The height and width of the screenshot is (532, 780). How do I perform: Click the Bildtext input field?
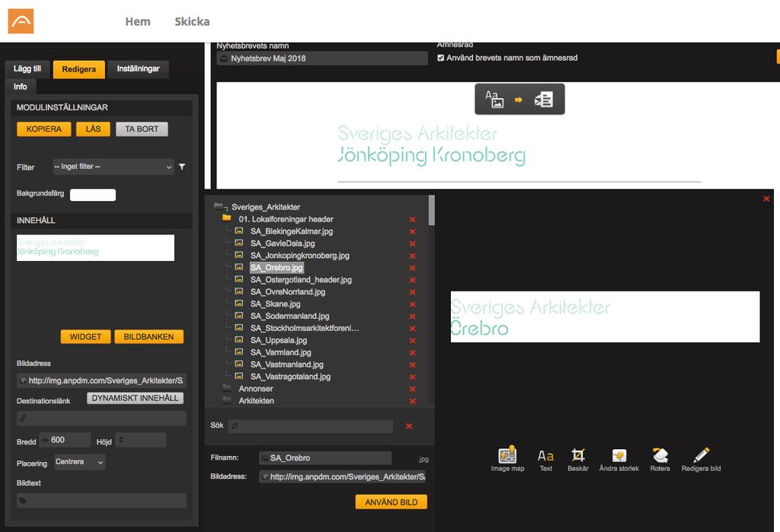101,500
